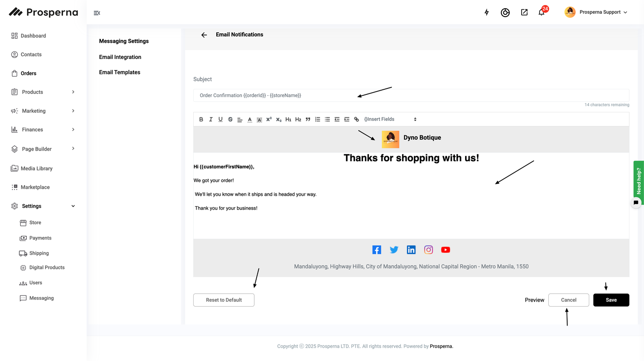Open the external link icon in header
Image resolution: width=644 pixels, height=361 pixels.
pyautogui.click(x=524, y=12)
